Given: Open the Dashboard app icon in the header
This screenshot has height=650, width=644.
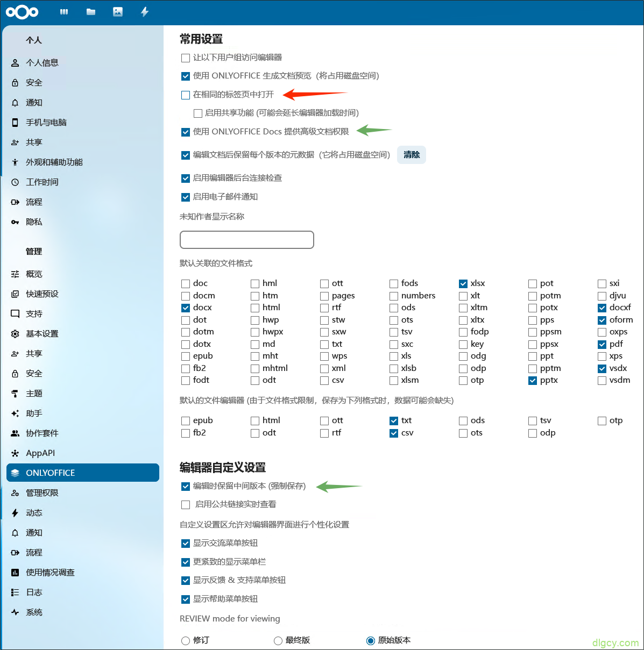Looking at the screenshot, I should [x=64, y=12].
